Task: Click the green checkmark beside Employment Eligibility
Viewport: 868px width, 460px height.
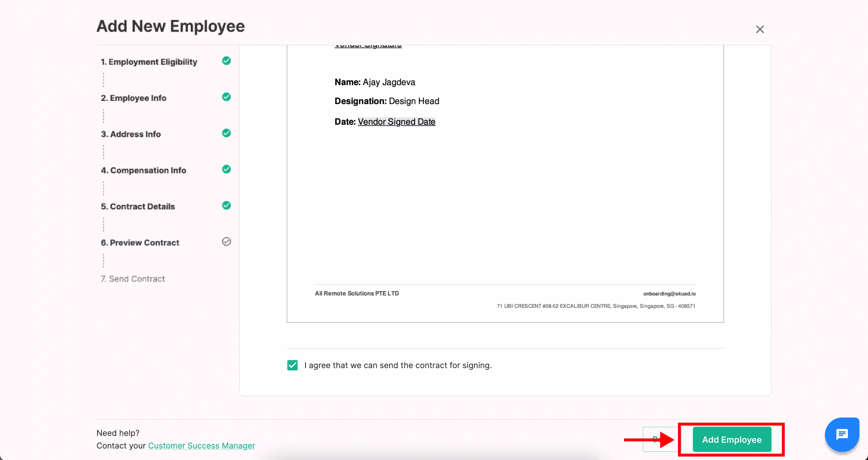Action: coord(226,61)
